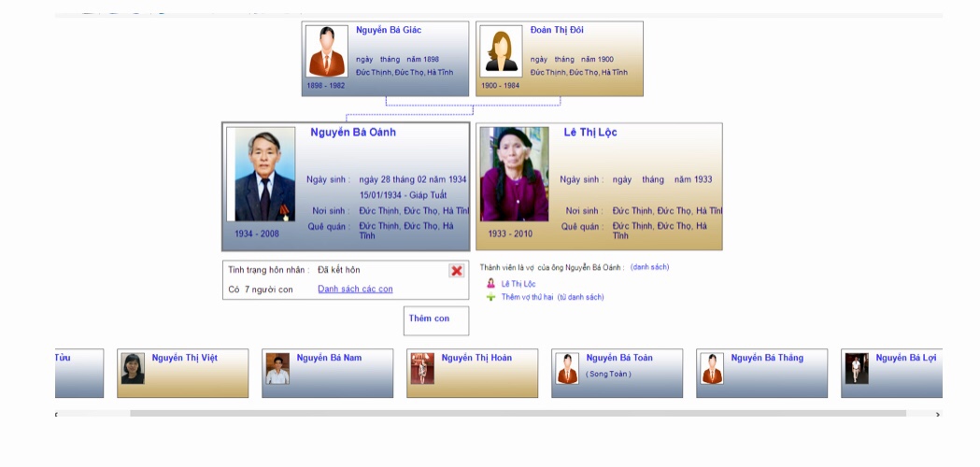This screenshot has height=467, width=980.
Task: Open Nguyễn Bá Giác name link
Action: pyautogui.click(x=389, y=30)
